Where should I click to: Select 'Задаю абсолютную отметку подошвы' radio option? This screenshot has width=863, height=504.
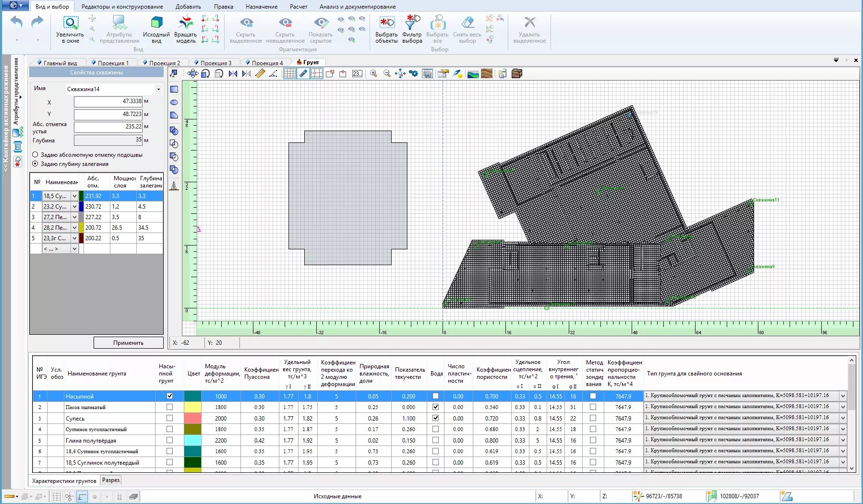35,155
